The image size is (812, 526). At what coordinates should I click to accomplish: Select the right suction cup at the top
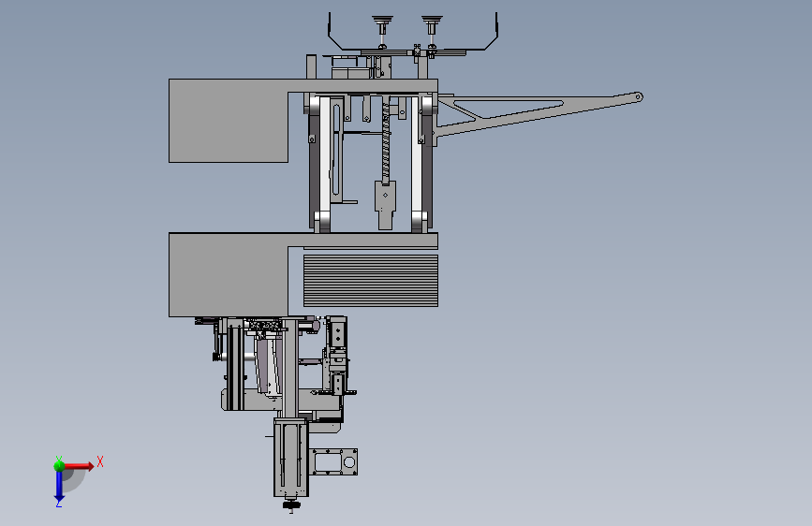pos(432,23)
